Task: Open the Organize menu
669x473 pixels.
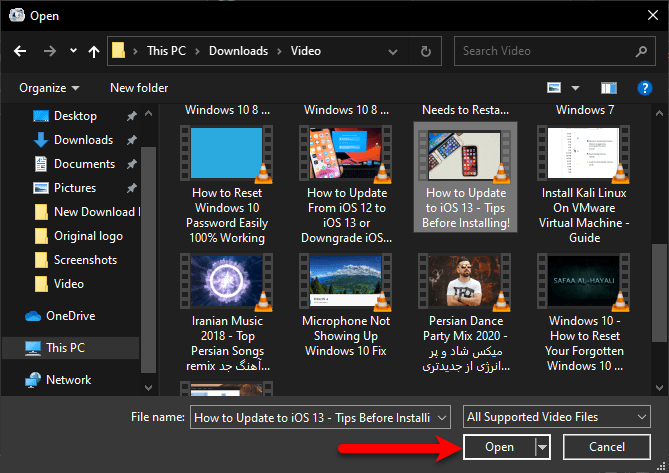Action: coord(49,88)
